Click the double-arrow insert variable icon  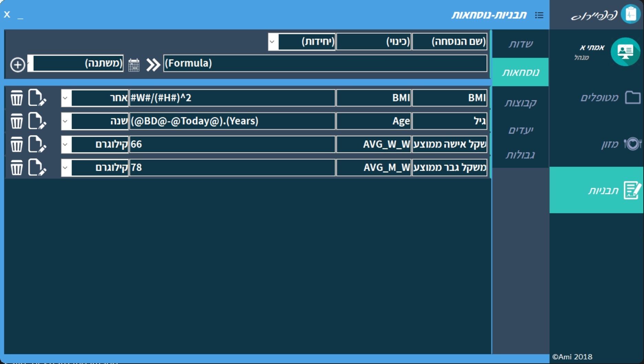[x=153, y=65]
